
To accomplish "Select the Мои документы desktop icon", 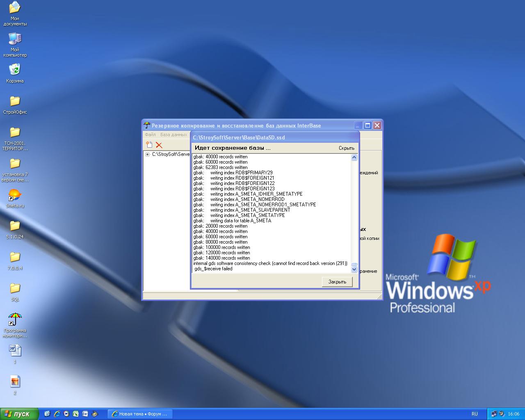I will point(15,14).
